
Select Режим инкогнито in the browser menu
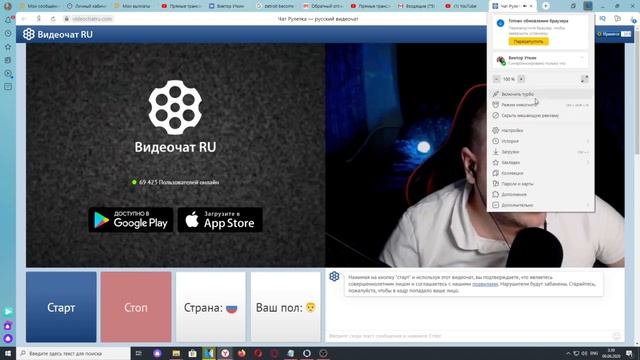point(540,105)
